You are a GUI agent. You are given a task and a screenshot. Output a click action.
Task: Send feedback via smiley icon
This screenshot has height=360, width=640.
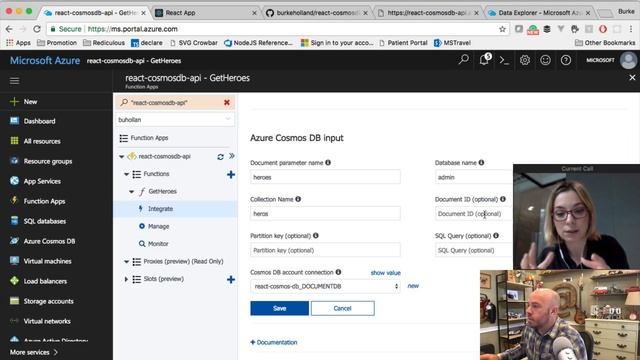point(545,60)
